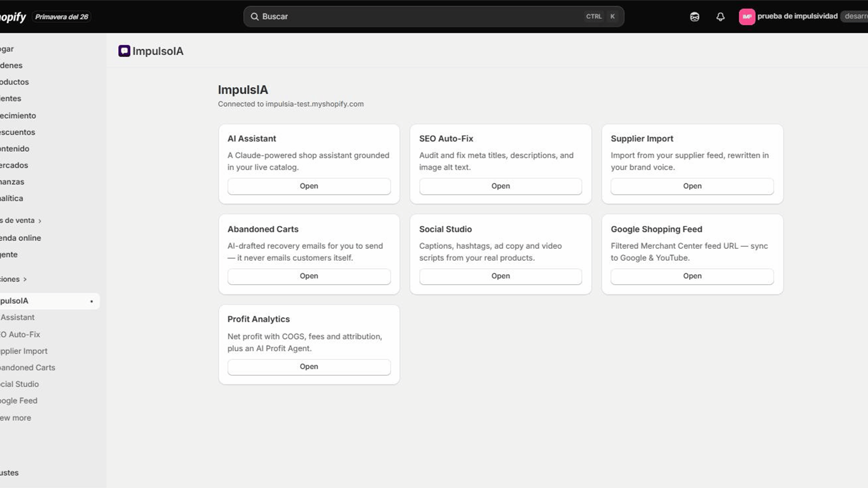The height and width of the screenshot is (488, 868).
Task: Click the pink IMP store avatar
Action: [747, 17]
